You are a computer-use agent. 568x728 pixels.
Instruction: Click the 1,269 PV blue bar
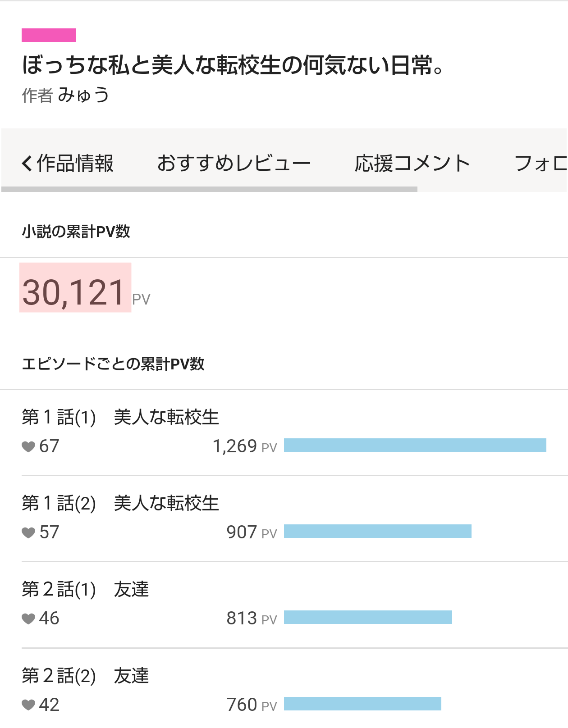[415, 445]
